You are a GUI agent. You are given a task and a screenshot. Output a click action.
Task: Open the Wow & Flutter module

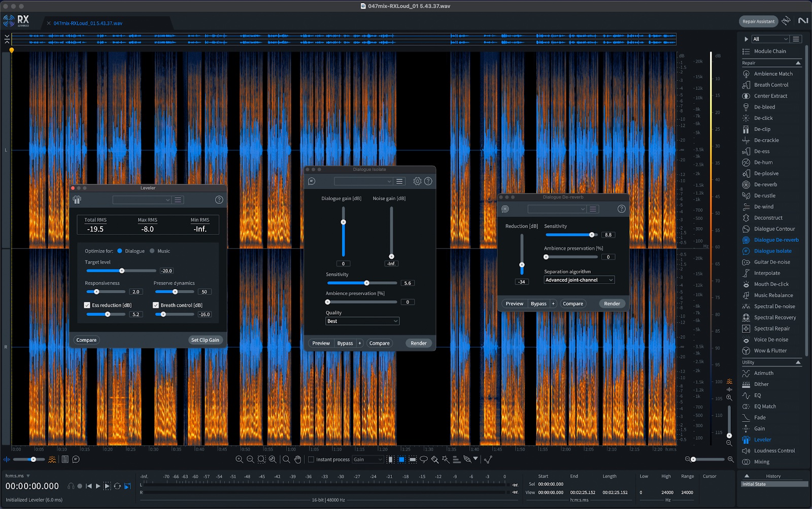[x=770, y=351]
